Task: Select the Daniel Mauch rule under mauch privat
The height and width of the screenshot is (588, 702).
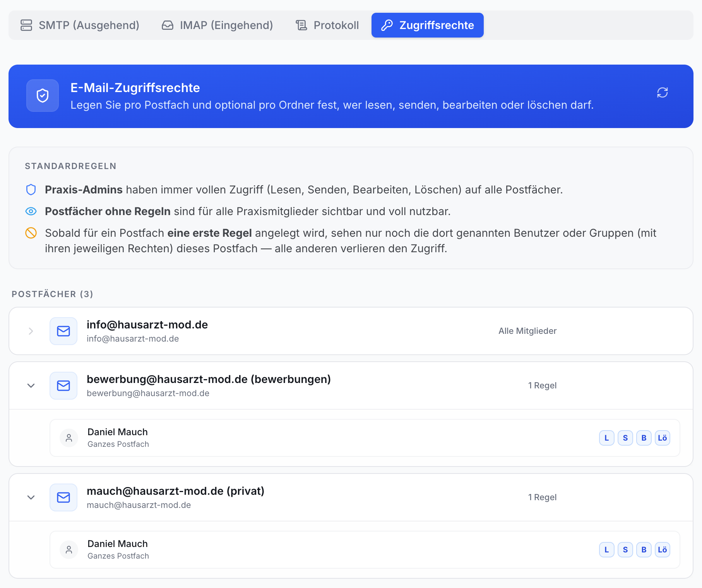Action: (365, 550)
